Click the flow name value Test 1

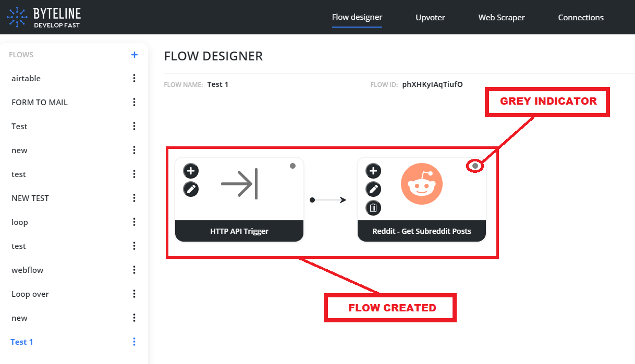(218, 84)
